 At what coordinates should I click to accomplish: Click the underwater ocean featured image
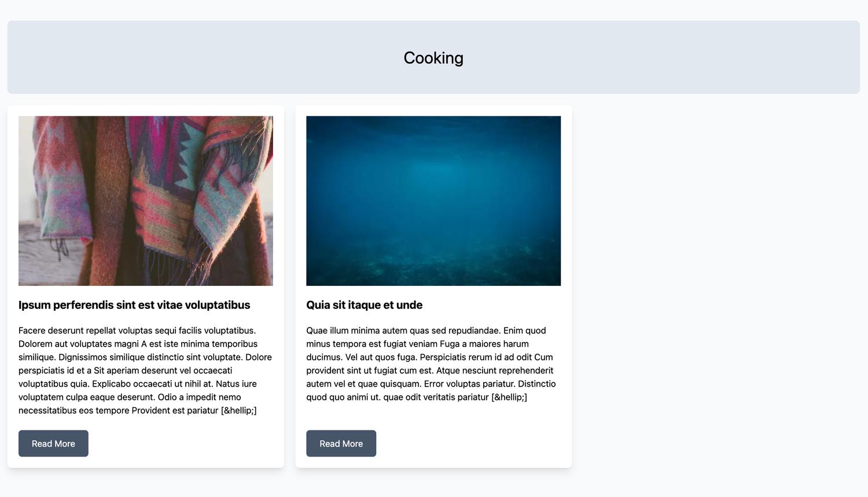click(433, 200)
